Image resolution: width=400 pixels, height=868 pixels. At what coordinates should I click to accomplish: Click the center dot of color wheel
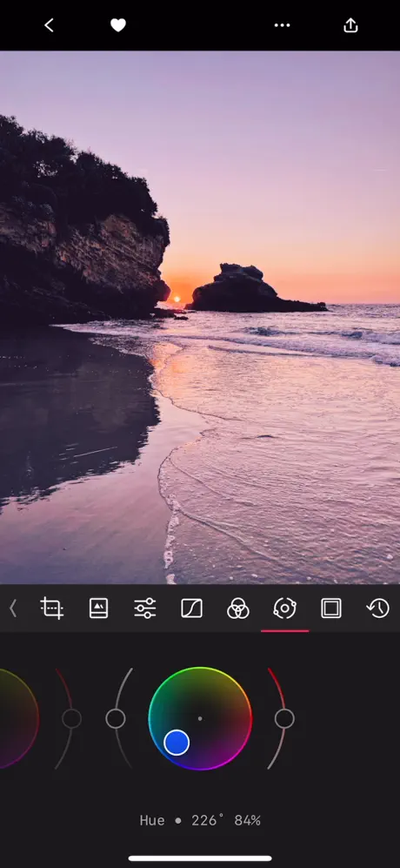[x=200, y=718]
